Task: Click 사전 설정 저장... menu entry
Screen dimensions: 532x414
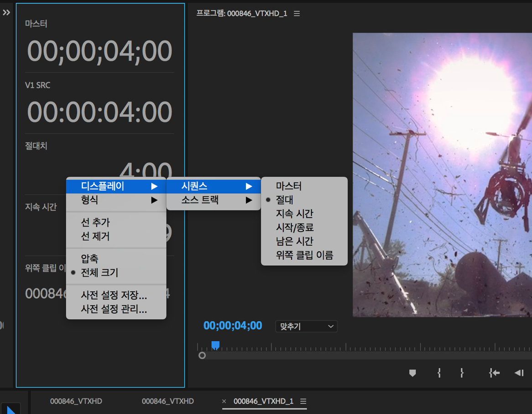Action: coord(116,295)
